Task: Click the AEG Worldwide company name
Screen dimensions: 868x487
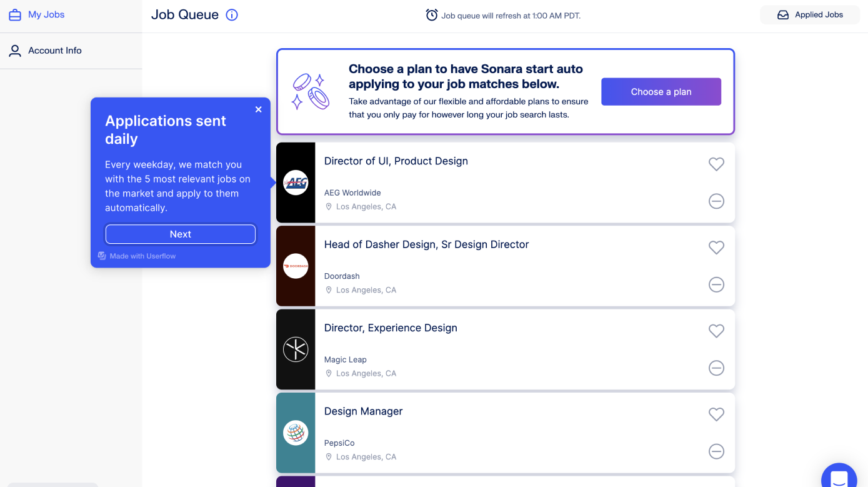Action: (x=352, y=193)
